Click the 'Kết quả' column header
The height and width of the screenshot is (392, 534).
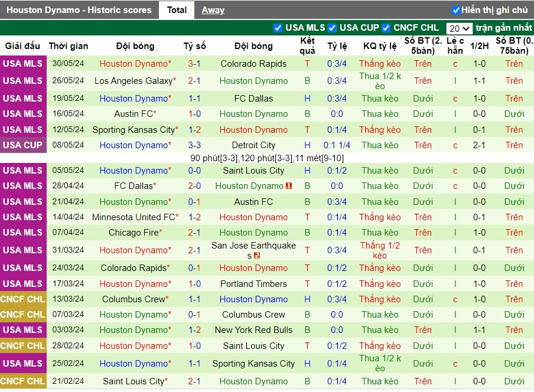point(307,46)
